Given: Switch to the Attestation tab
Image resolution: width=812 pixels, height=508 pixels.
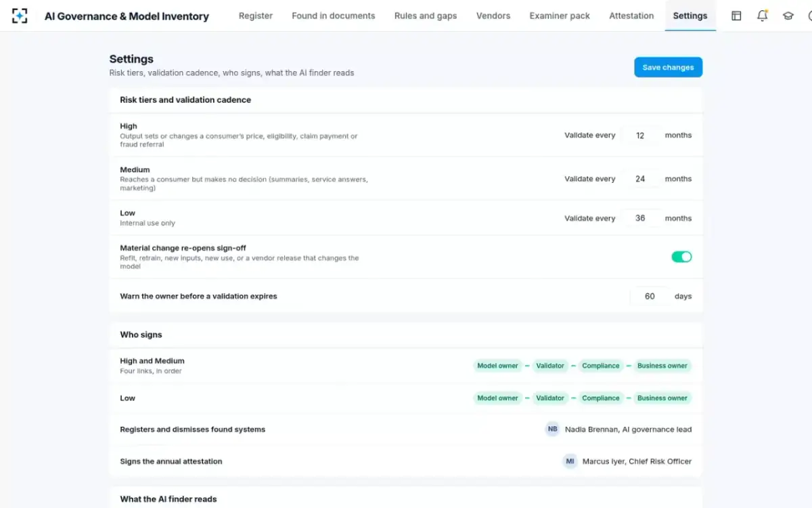Looking at the screenshot, I should [631, 16].
